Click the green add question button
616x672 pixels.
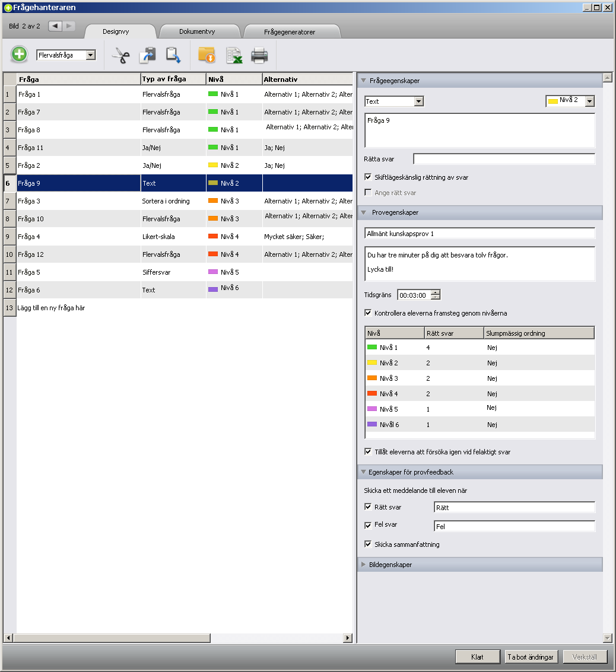[x=20, y=55]
